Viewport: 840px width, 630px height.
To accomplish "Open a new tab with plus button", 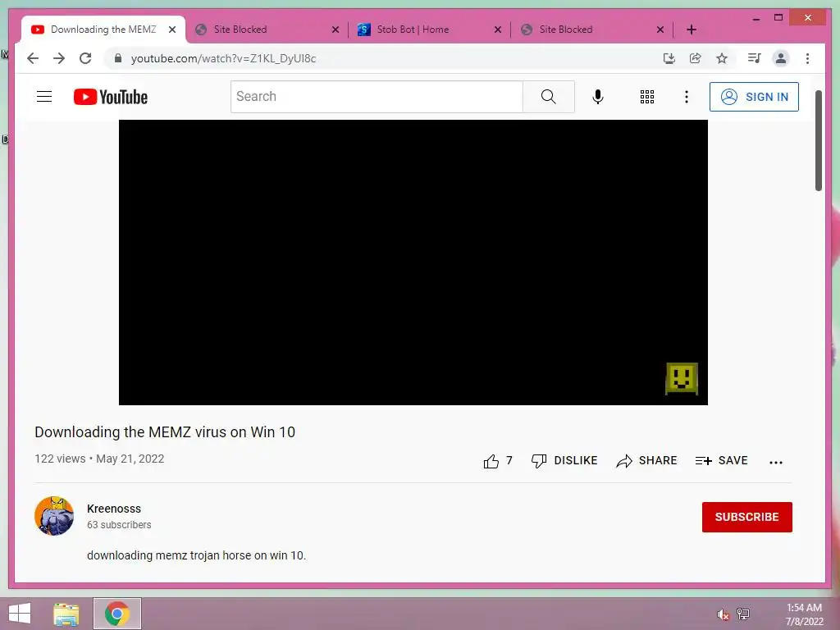I will (691, 30).
